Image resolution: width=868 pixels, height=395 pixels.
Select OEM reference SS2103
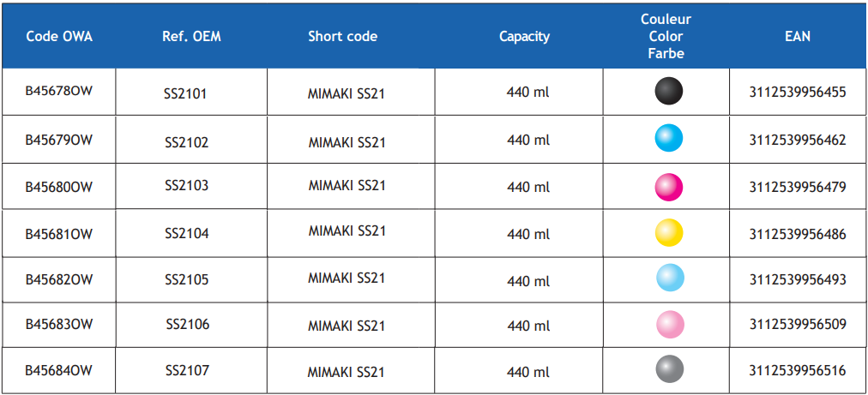[x=187, y=185]
